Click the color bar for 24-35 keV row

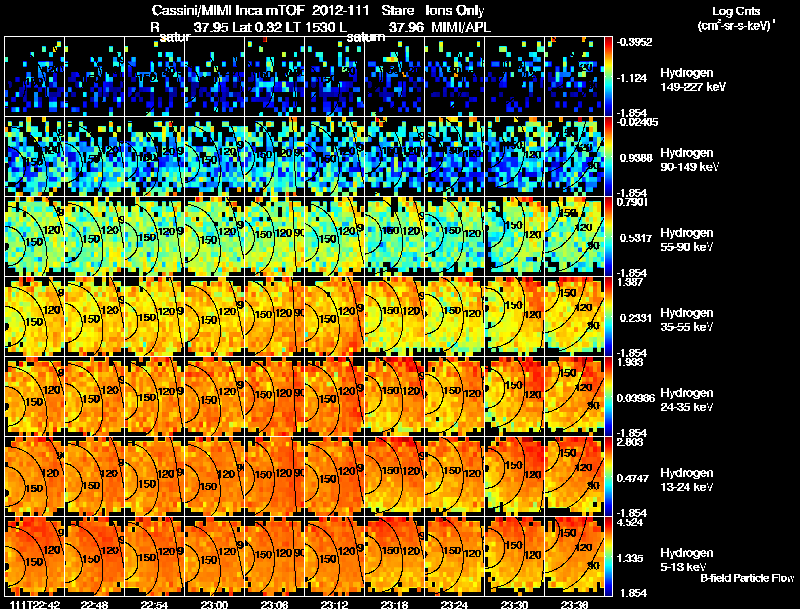coord(608,397)
